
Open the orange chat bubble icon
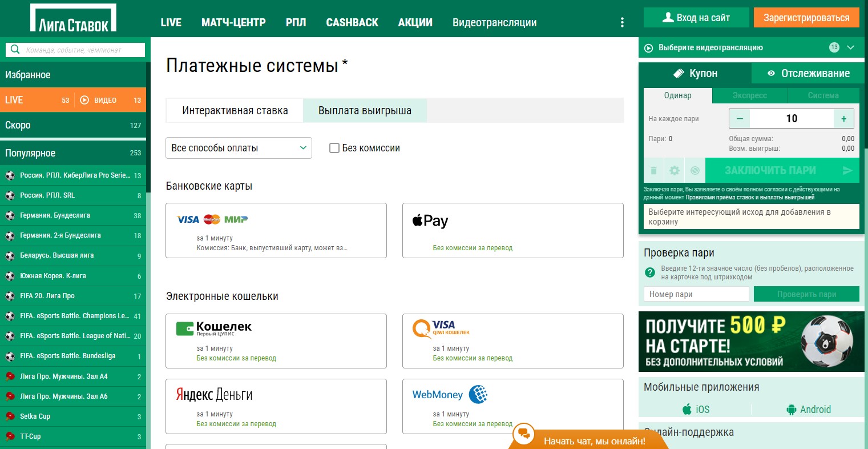tap(523, 434)
